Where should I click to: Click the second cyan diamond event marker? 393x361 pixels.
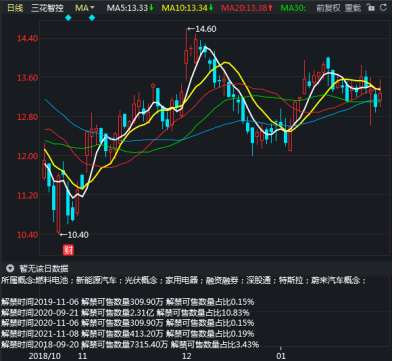click(x=92, y=18)
